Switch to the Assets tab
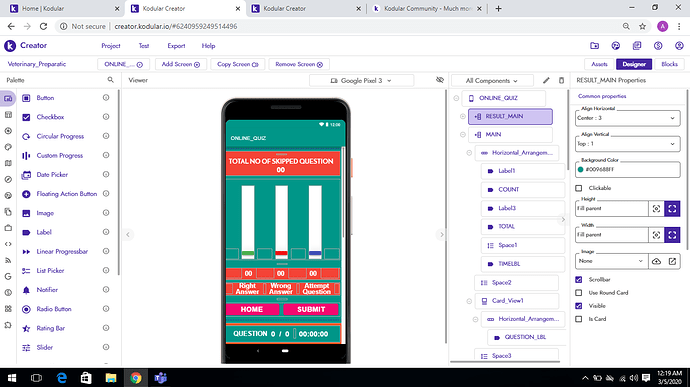 pos(599,64)
